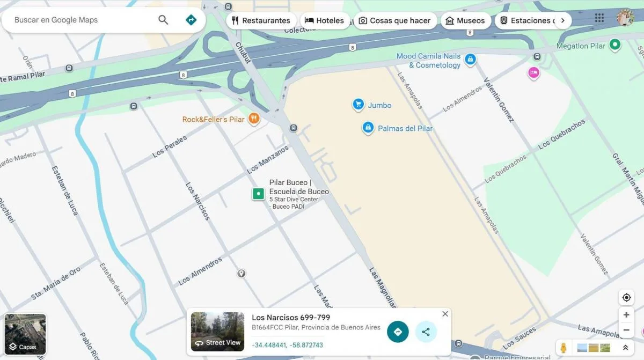Open Street View thumbnail for Los Narcisos
This screenshot has height=360, width=644.
pos(217,332)
